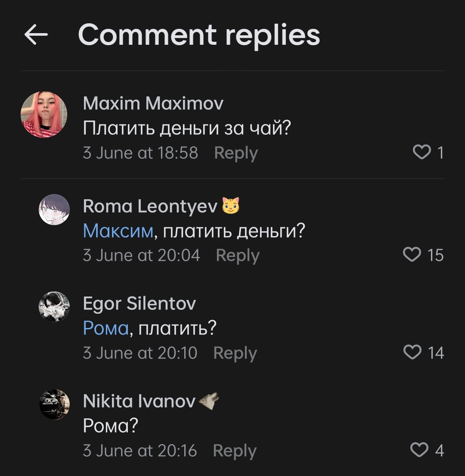This screenshot has height=476, width=465.
Task: Reply to Maxim Maximov's comment
Action: pyautogui.click(x=236, y=153)
